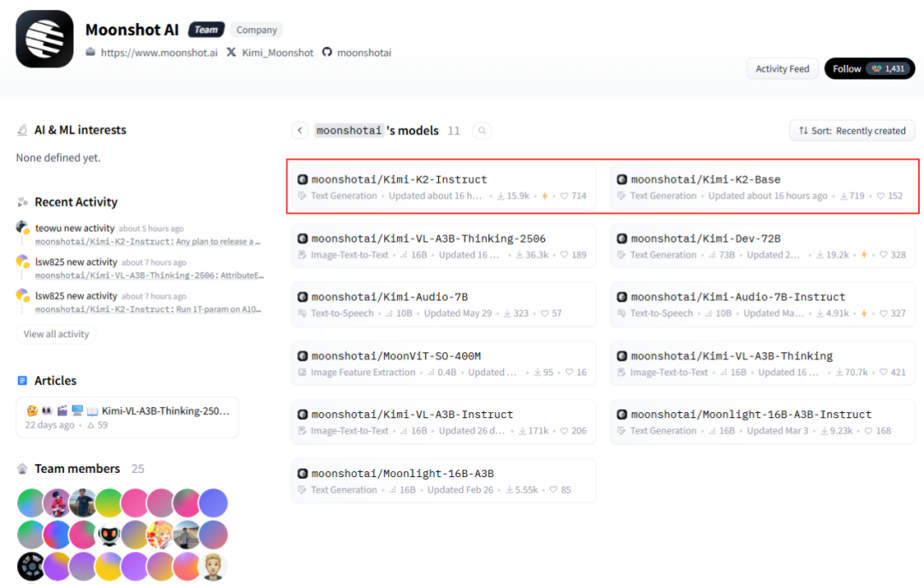
Task: Open the moonshotai/Kimi-VL-A3B-Thinking model card
Action: (x=762, y=363)
